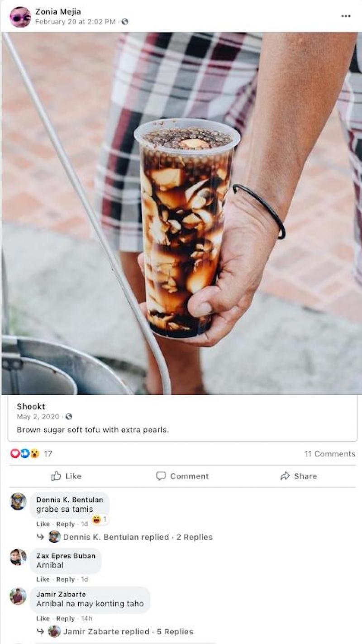This screenshot has width=362, height=644.
Task: Open Zonia Mejia's profile picture
Action: tap(20, 17)
